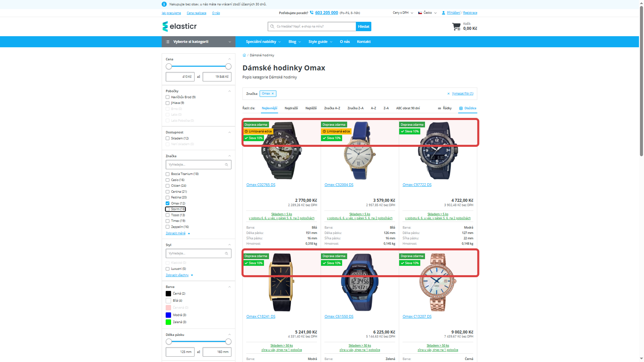
Task: Open the Registrace link
Action: pos(470,13)
